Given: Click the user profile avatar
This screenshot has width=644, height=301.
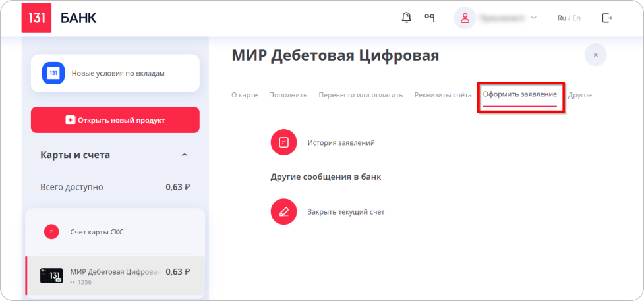Looking at the screenshot, I should coord(465,18).
